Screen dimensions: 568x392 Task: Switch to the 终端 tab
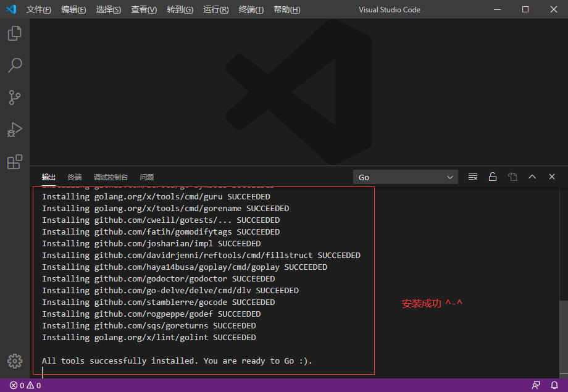[74, 177]
